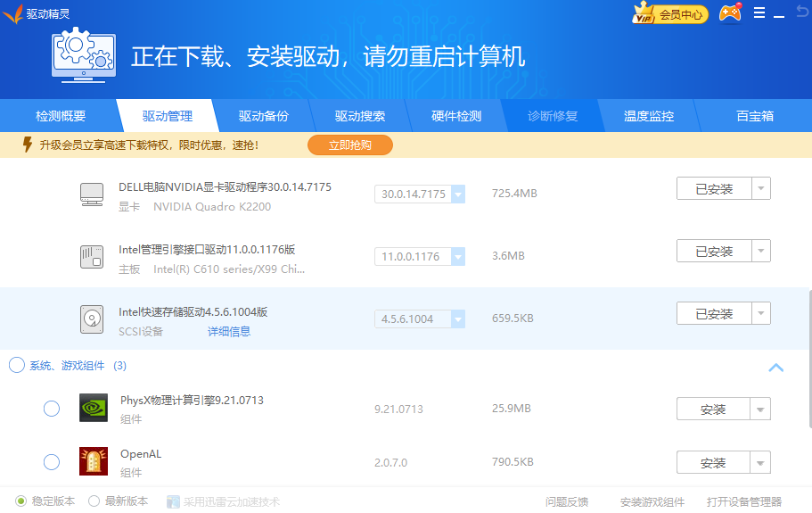
Task: Click the 9.21.0713 version text
Action: tap(398, 409)
